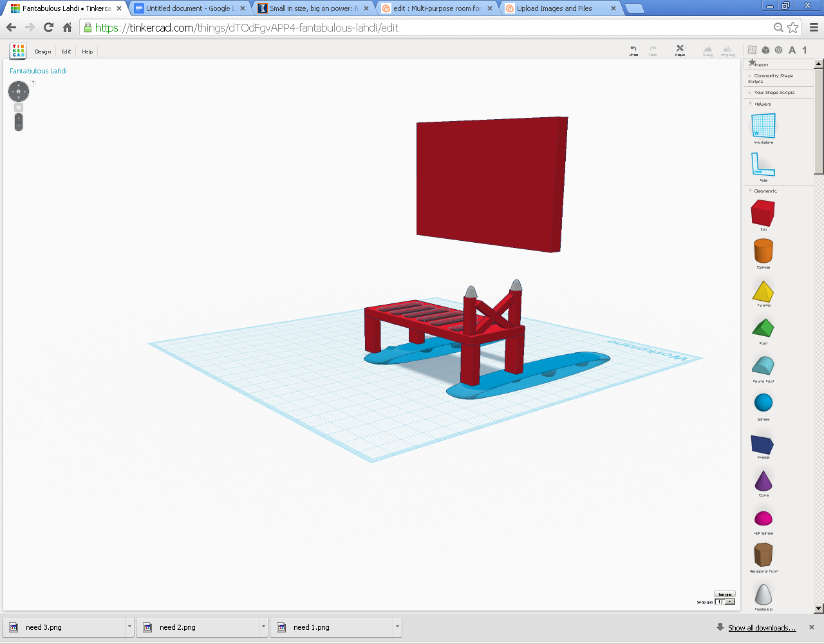Open need 2.png downloaded file
Screen dimensions: 824x644
[198, 627]
